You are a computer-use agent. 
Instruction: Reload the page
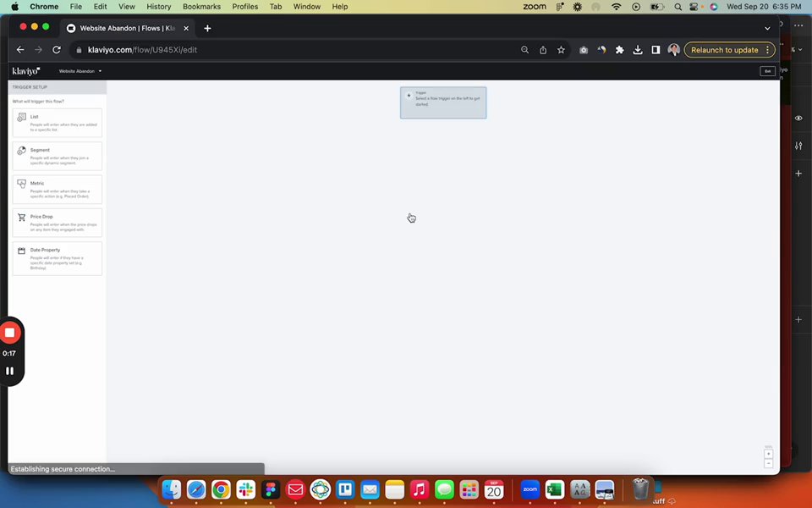pyautogui.click(x=57, y=50)
